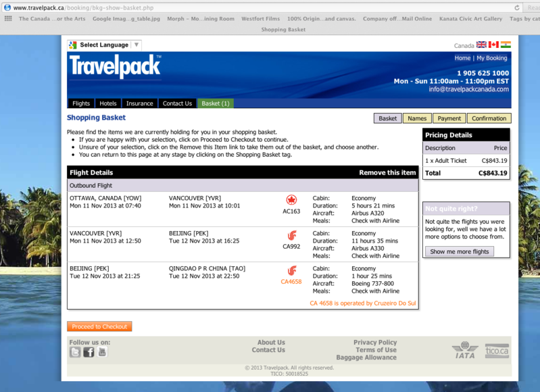Click the Twitter follow icon
540x392 pixels.
click(x=75, y=352)
